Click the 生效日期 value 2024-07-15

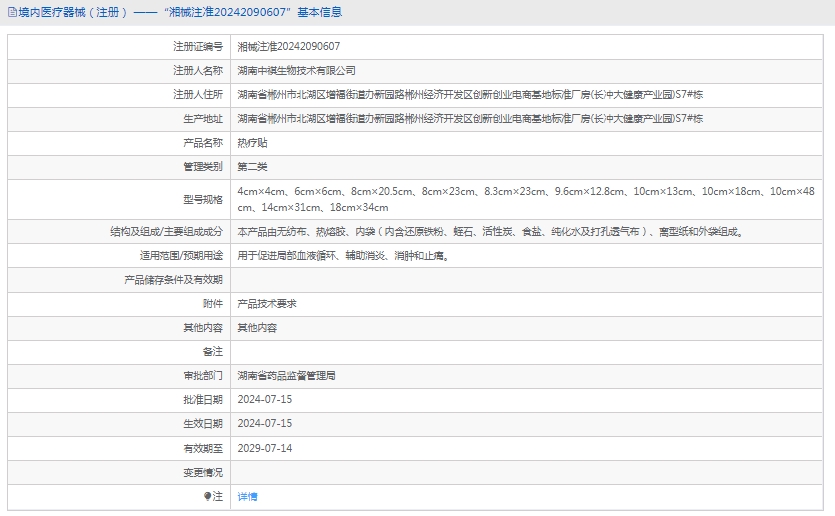point(265,423)
